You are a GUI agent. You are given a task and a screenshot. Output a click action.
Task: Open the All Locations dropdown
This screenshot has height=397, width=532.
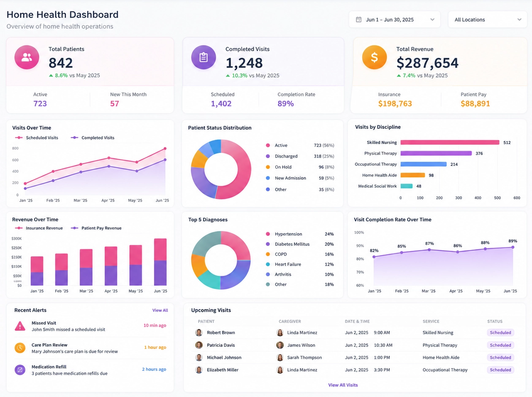pos(488,19)
